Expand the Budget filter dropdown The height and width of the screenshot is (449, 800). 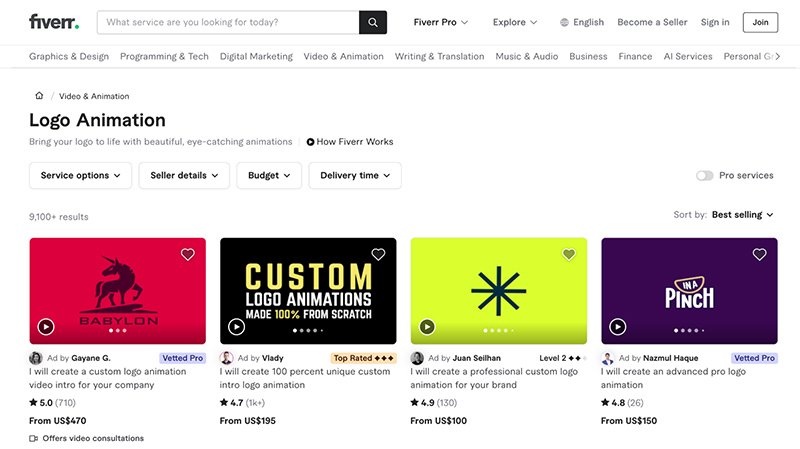tap(269, 175)
